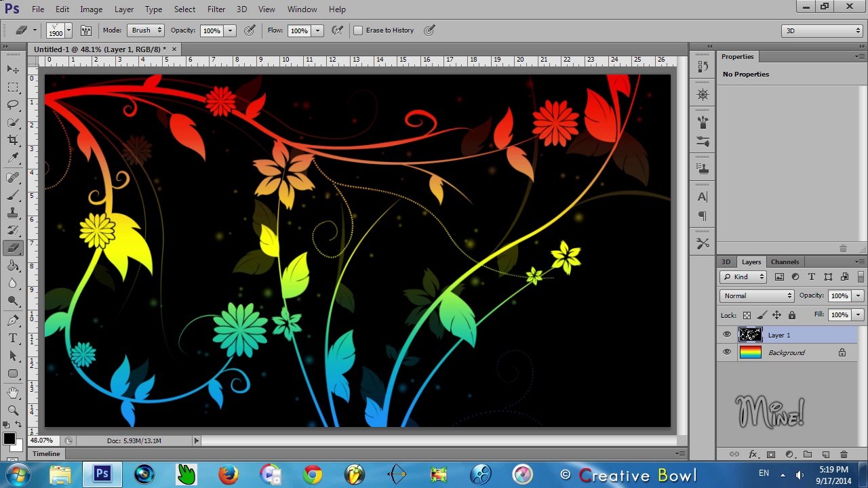The image size is (868, 488).
Task: Open the brush preset picker arrow
Action: pos(68,30)
